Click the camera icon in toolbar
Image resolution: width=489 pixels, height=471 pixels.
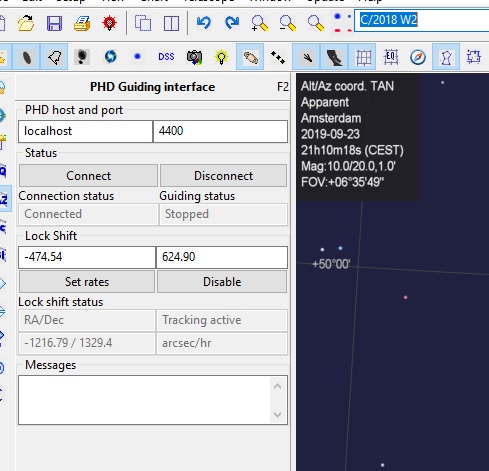click(194, 57)
